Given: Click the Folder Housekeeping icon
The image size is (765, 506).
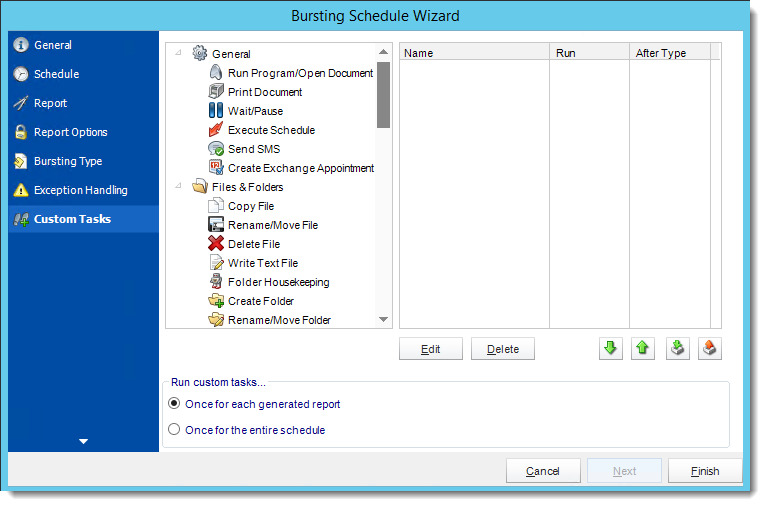Looking at the screenshot, I should click(216, 282).
